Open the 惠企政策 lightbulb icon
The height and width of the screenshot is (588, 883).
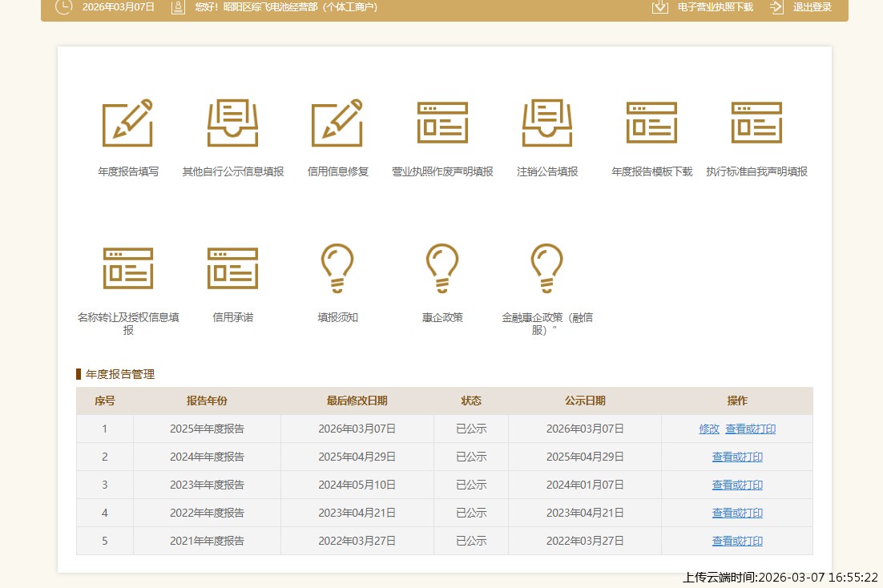[x=442, y=268]
